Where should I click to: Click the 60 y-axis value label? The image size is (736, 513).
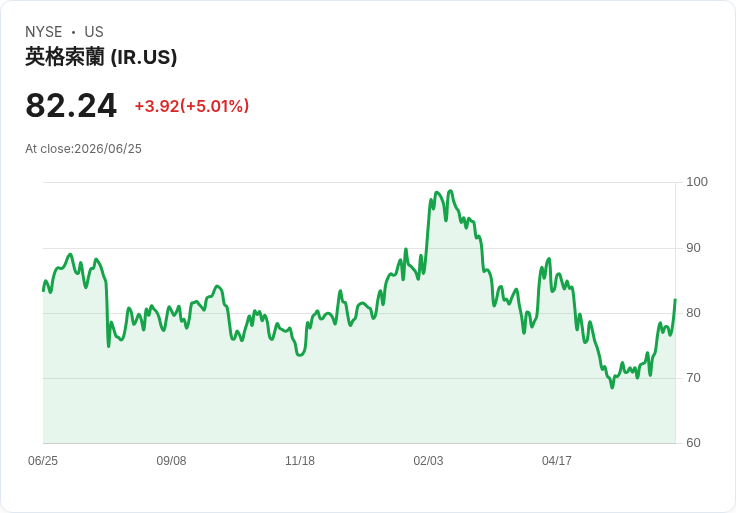click(693, 443)
